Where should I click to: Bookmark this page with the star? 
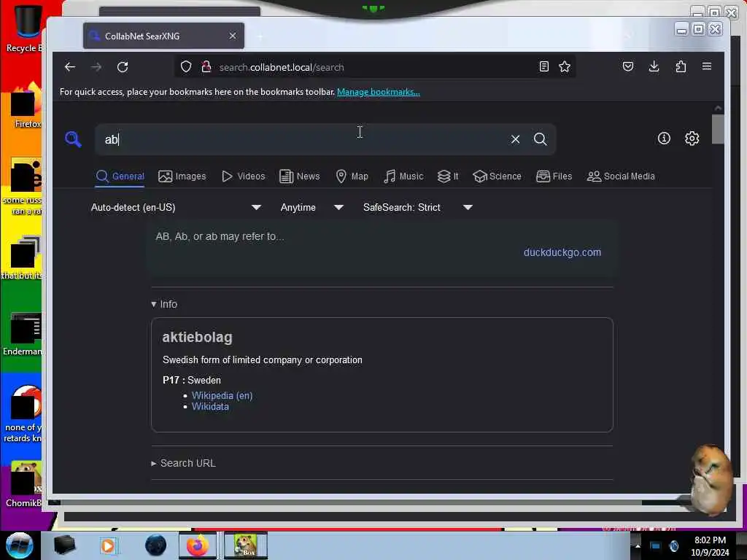[x=565, y=66]
